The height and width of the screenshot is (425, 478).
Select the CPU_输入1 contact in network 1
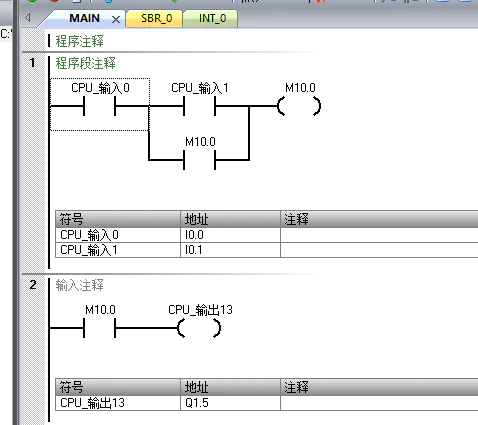pyautogui.click(x=199, y=106)
